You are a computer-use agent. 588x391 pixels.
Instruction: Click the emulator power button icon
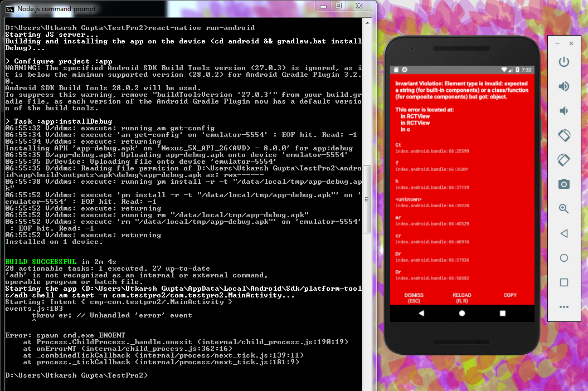(563, 62)
